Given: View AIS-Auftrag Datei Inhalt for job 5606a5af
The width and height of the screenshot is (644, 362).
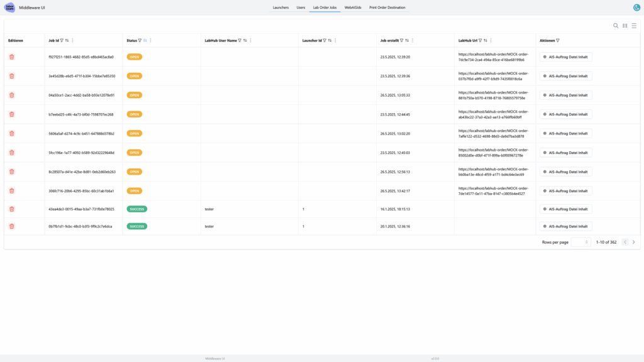Looking at the screenshot, I should coord(565,133).
